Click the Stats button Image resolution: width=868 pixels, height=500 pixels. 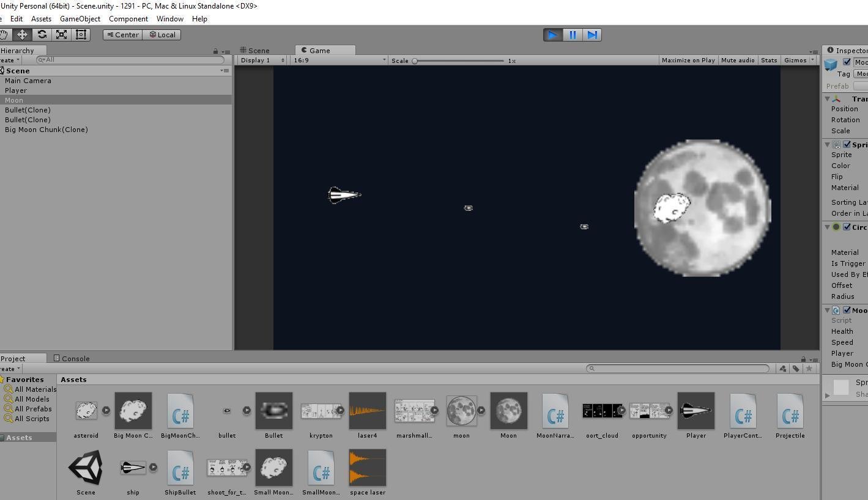pos(768,61)
